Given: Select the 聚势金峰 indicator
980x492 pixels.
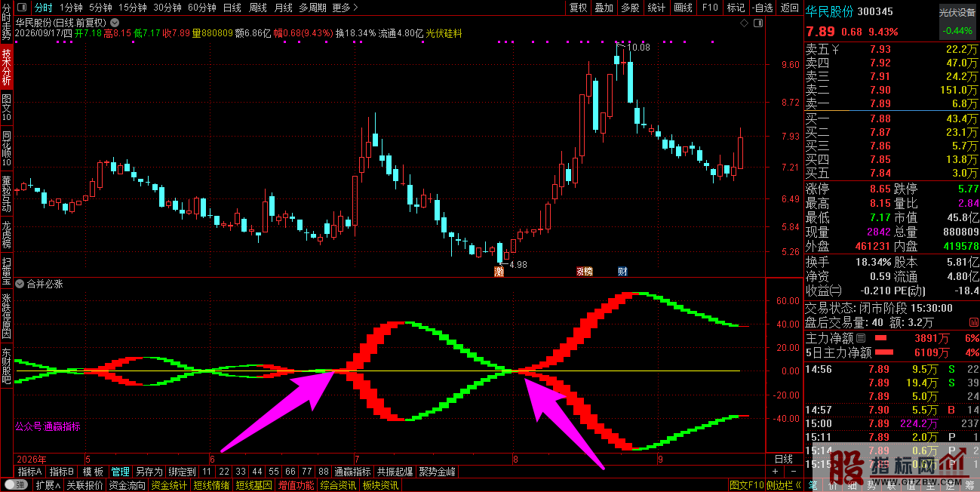Looking at the screenshot, I should click(438, 472).
